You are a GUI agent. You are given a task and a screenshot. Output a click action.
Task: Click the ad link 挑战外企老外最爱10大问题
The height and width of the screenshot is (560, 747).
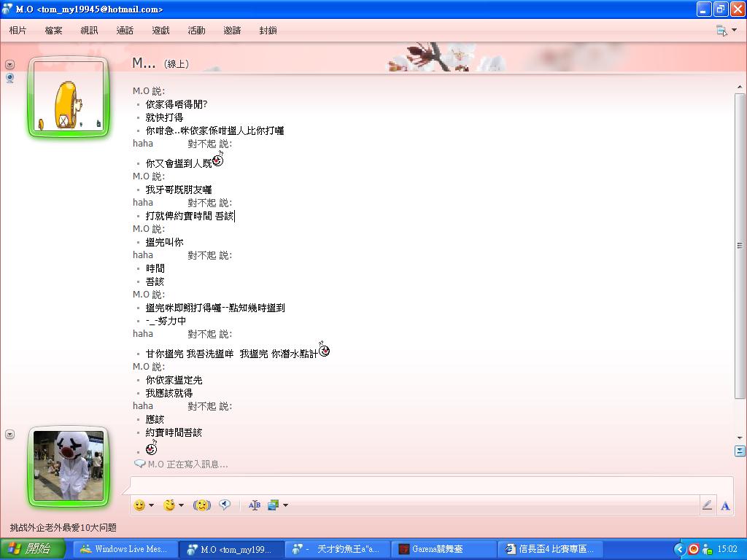63,528
